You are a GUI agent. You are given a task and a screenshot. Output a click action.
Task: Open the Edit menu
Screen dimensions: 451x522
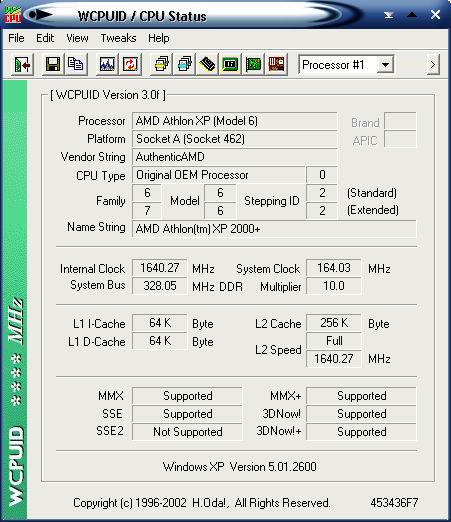point(45,38)
